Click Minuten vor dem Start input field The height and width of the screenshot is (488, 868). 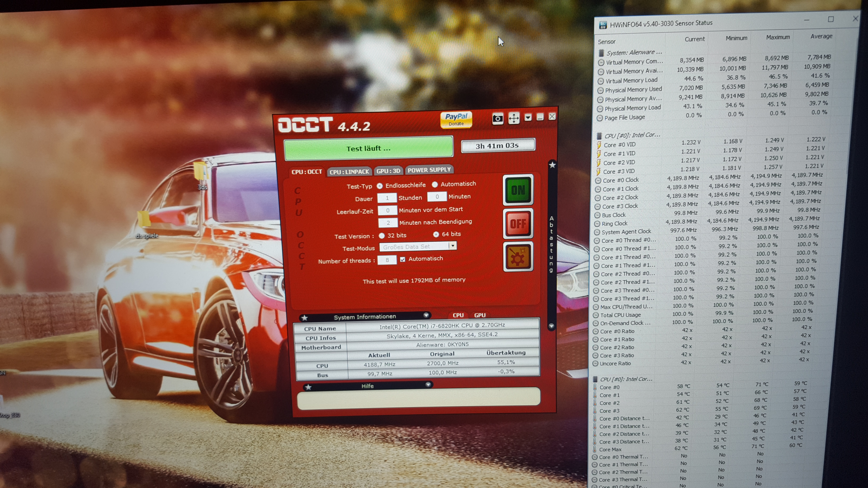[x=387, y=211]
